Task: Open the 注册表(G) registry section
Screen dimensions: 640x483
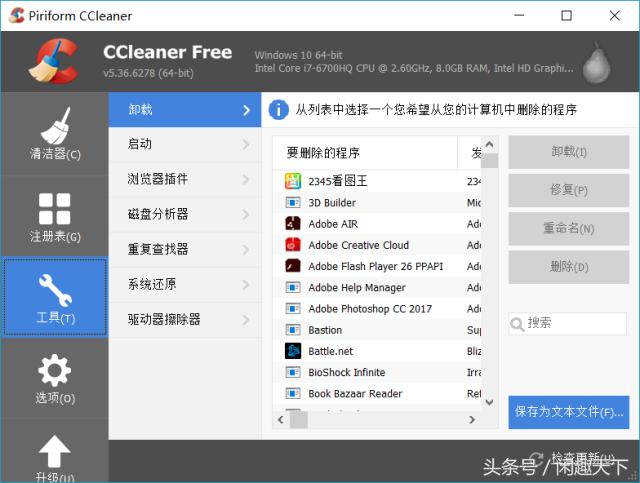Action: coord(55,216)
